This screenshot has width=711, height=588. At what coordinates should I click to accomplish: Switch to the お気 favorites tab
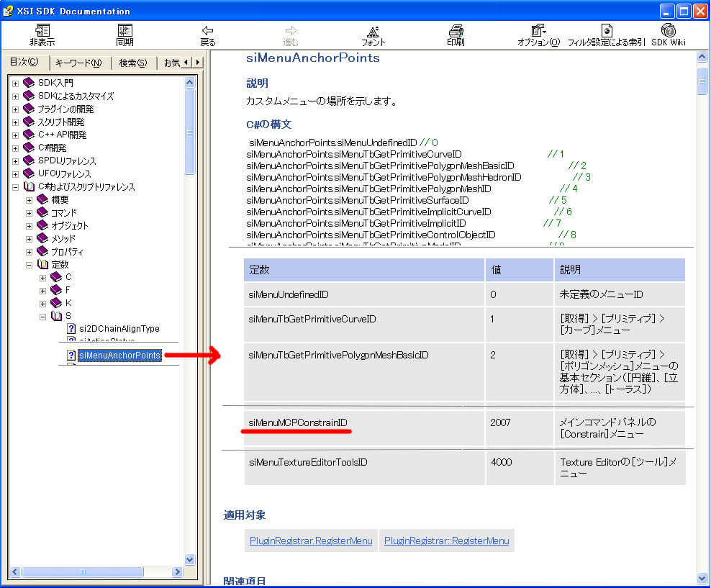(x=171, y=63)
